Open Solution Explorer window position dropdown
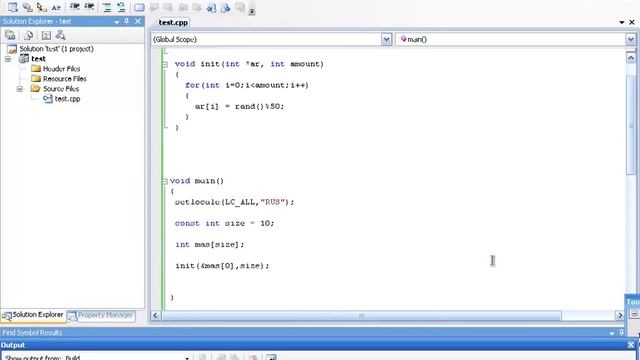 (117, 21)
